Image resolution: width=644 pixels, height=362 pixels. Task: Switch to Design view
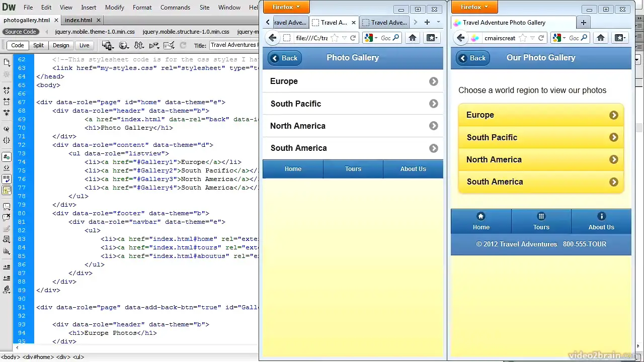point(61,45)
